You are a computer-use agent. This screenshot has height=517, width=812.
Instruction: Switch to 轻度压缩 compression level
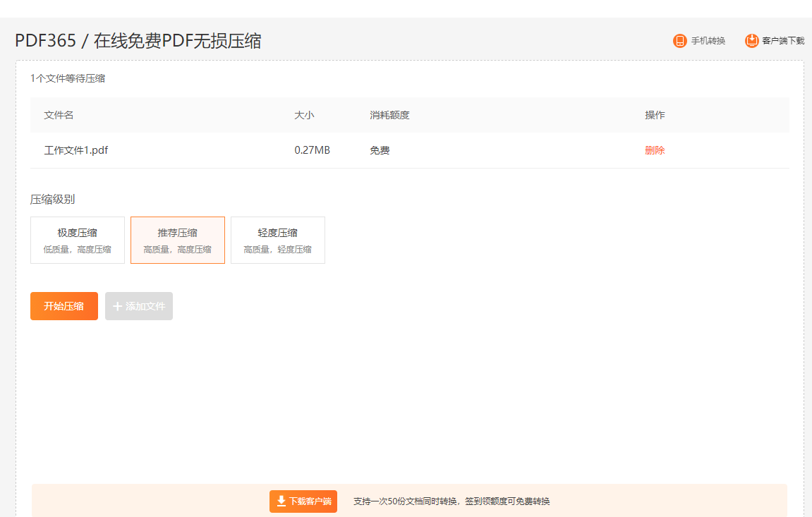278,240
